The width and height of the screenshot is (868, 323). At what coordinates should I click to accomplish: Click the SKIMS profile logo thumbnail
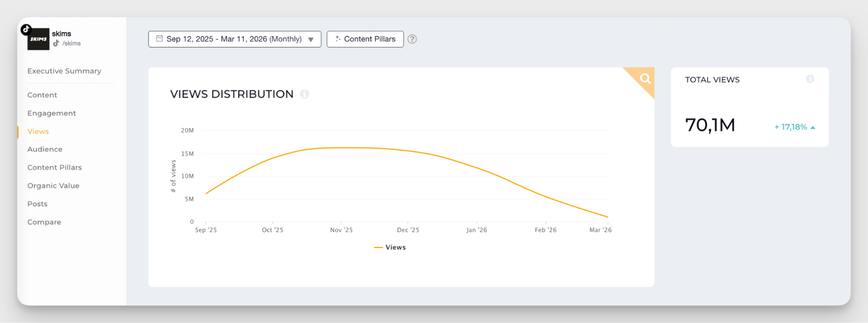[x=38, y=40]
